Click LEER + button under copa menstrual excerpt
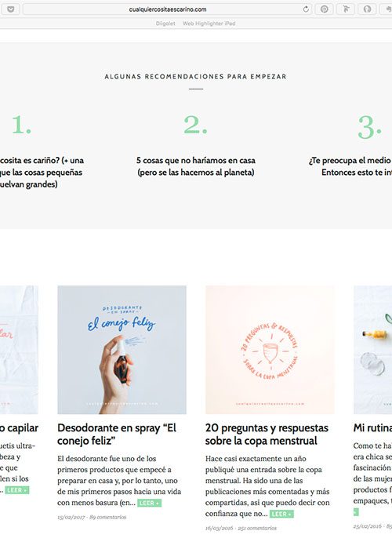The image size is (392, 560). pyautogui.click(x=281, y=514)
